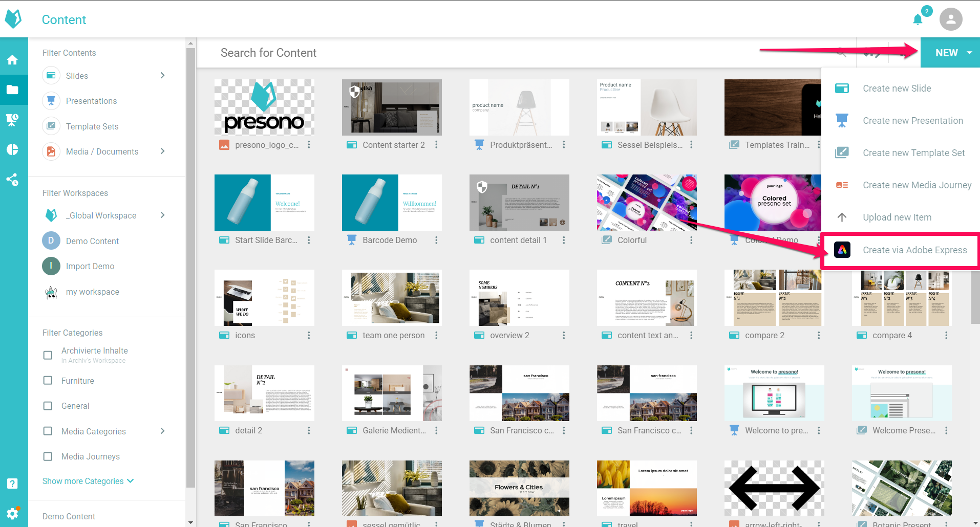Screen dimensions: 980x527
Task: Open the analytics pie chart icon
Action: point(13,149)
